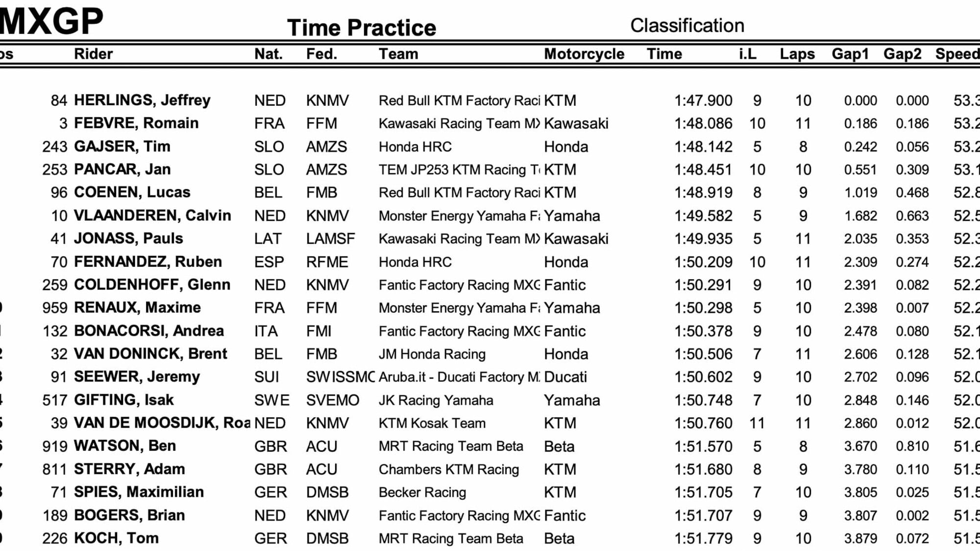Click the Laps column header
Viewport: 980px width, 551px height.
point(797,54)
